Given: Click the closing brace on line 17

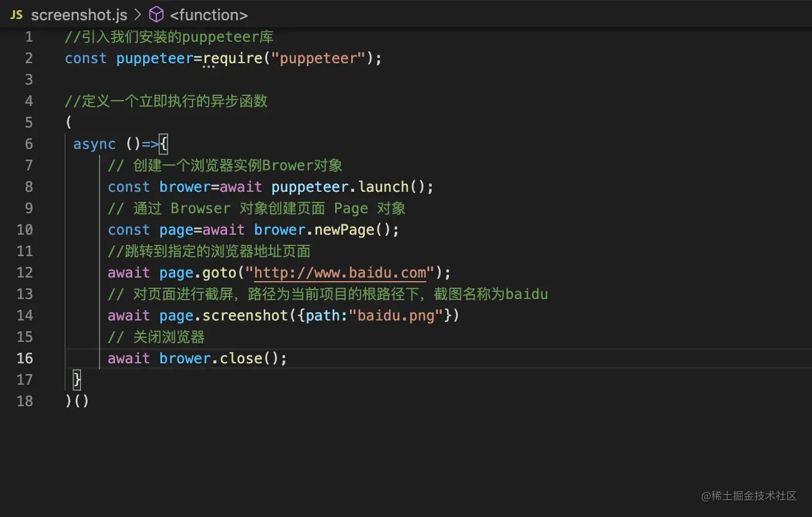Looking at the screenshot, I should [x=77, y=379].
